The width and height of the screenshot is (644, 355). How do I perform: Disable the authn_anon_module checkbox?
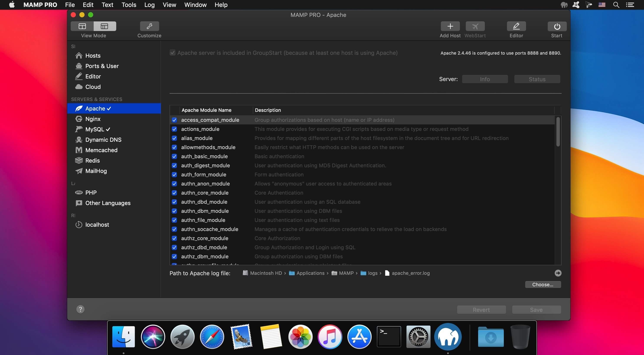pos(174,184)
